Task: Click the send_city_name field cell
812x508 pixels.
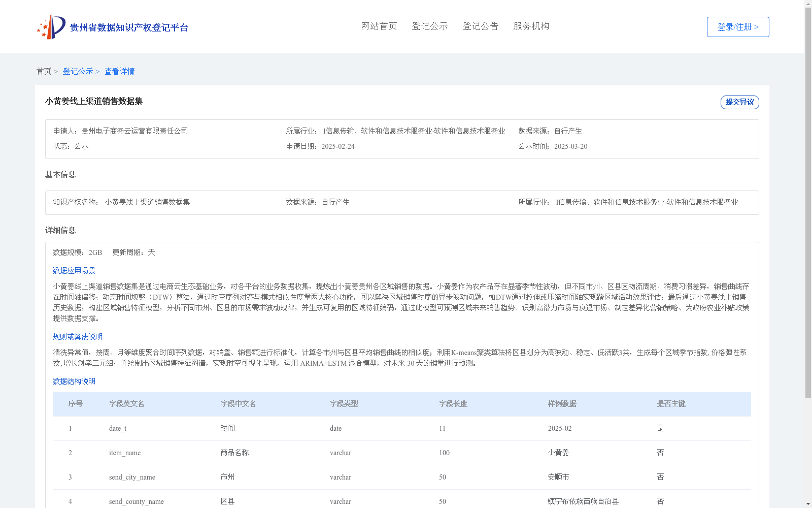Action: pos(132,477)
